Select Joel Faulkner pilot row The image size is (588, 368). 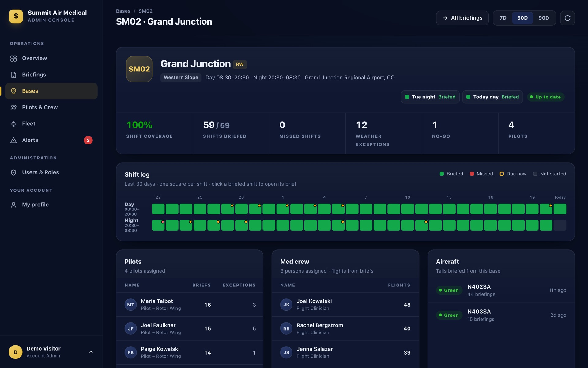point(190,328)
